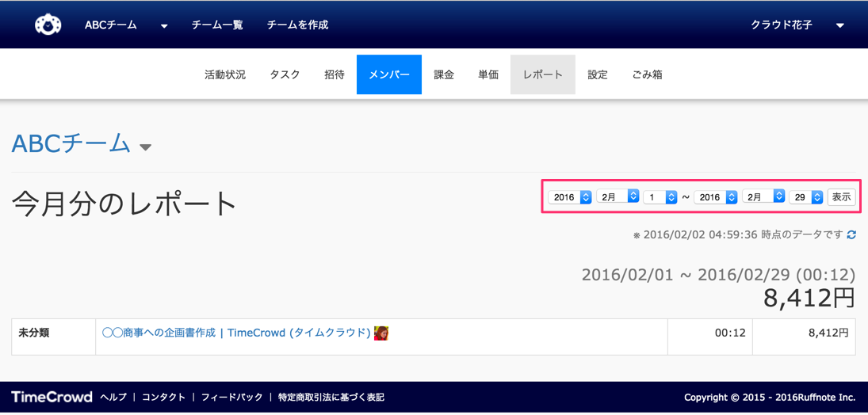This screenshot has width=868, height=415.
Task: Click the TimeCrowd footer logo
Action: (x=52, y=397)
